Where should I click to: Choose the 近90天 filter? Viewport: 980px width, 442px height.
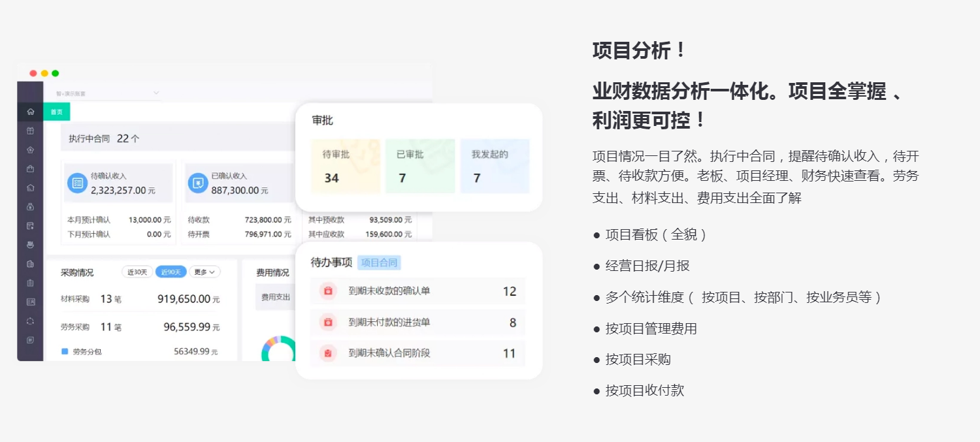171,272
